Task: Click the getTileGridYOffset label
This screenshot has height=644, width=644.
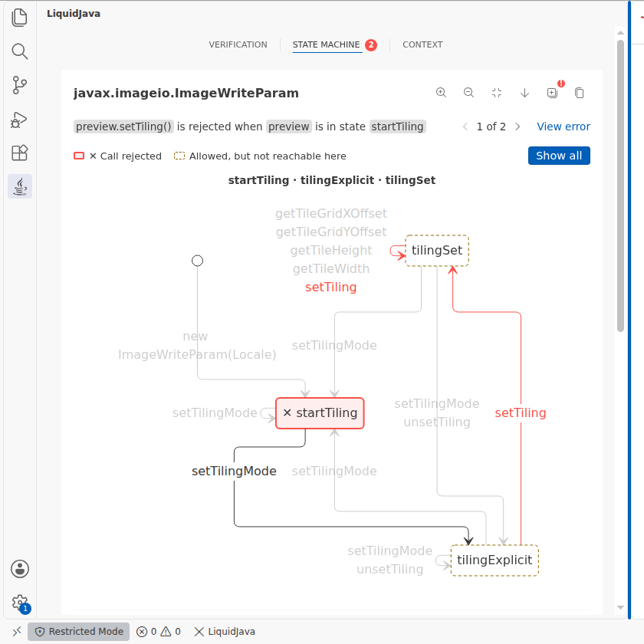Action: (x=331, y=232)
